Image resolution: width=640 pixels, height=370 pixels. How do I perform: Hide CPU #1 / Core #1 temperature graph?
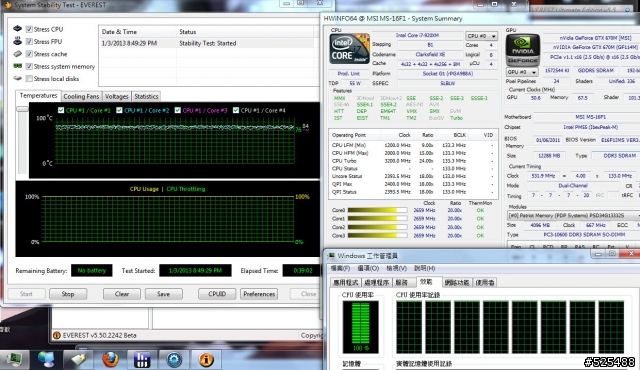click(x=61, y=110)
